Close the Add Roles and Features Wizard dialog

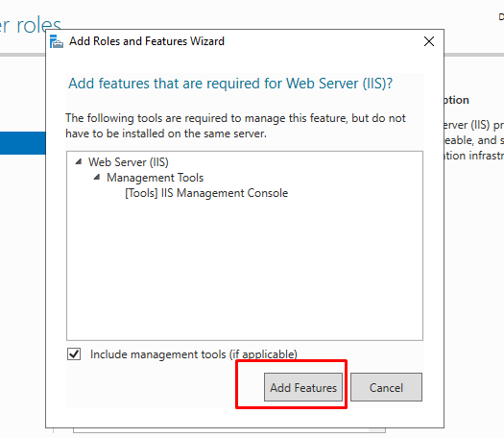tap(429, 41)
